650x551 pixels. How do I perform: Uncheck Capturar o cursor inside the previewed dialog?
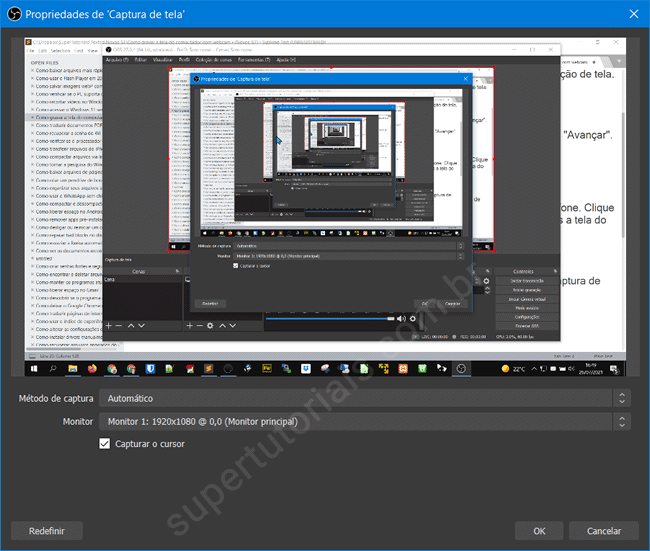coord(236,266)
